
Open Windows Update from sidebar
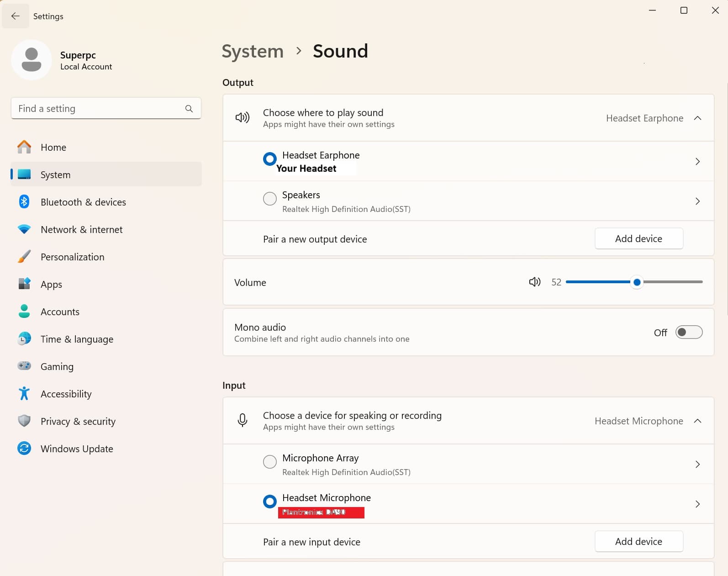tap(77, 449)
